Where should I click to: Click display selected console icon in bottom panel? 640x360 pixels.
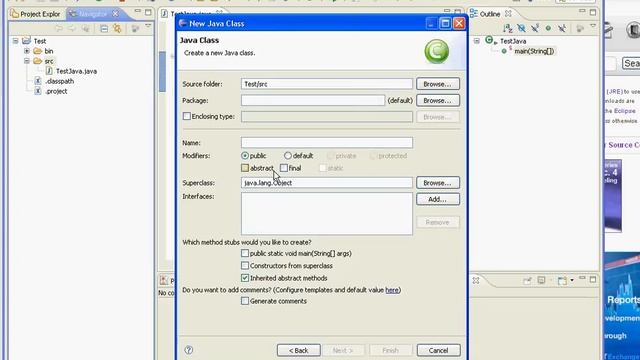point(541,280)
